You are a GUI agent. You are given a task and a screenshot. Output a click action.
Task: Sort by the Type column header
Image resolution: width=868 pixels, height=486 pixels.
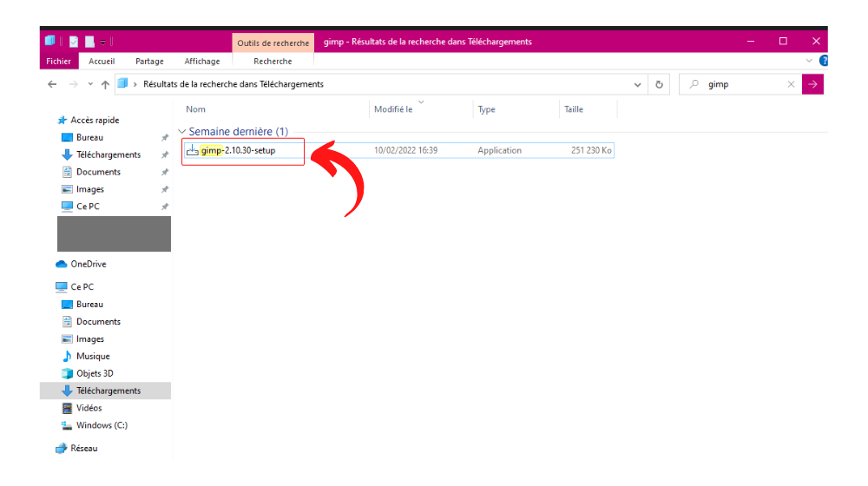click(487, 109)
